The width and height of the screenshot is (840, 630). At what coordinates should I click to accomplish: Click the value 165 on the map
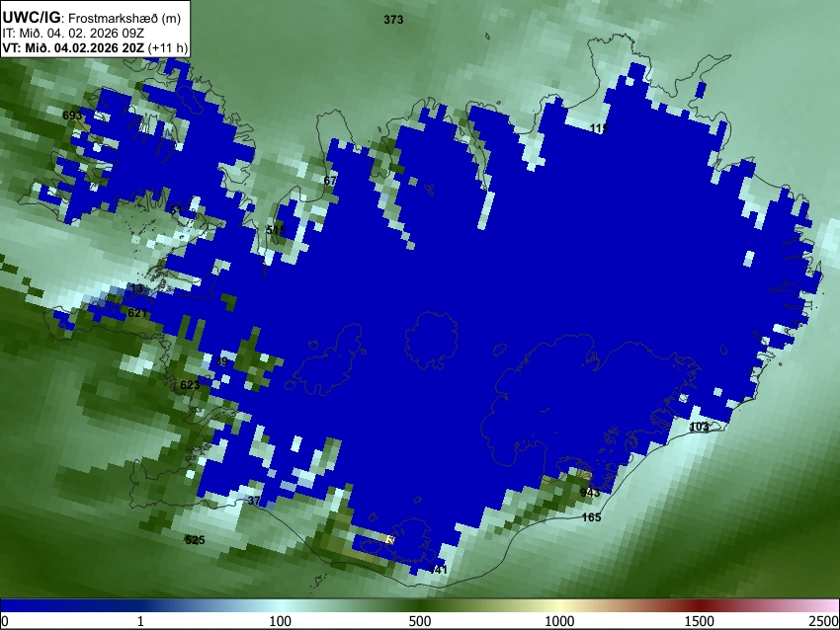[591, 517]
